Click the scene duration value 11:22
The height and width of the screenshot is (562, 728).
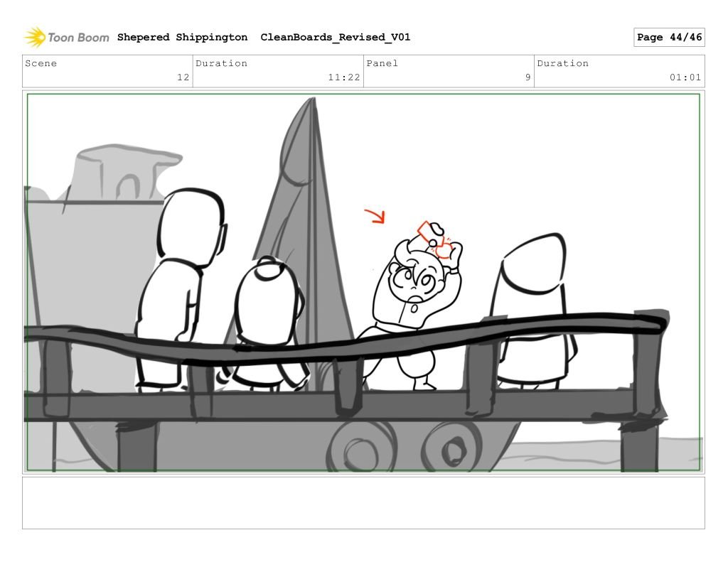pyautogui.click(x=343, y=77)
